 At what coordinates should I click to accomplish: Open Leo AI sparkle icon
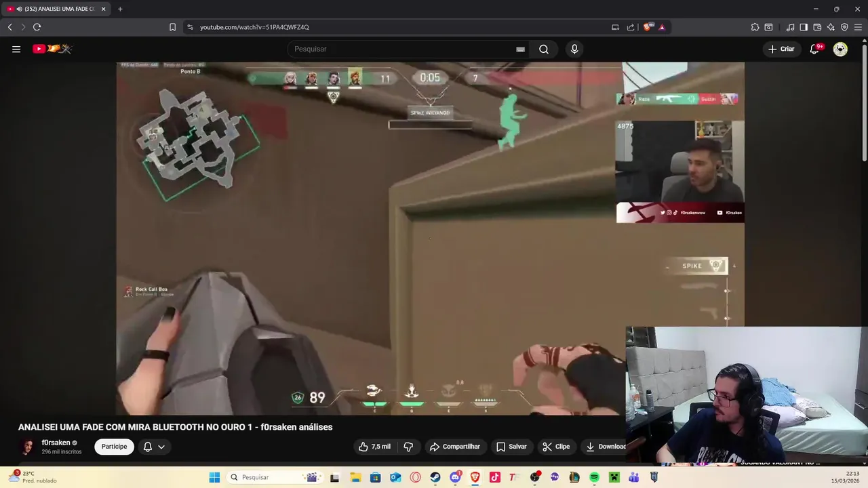tap(831, 27)
